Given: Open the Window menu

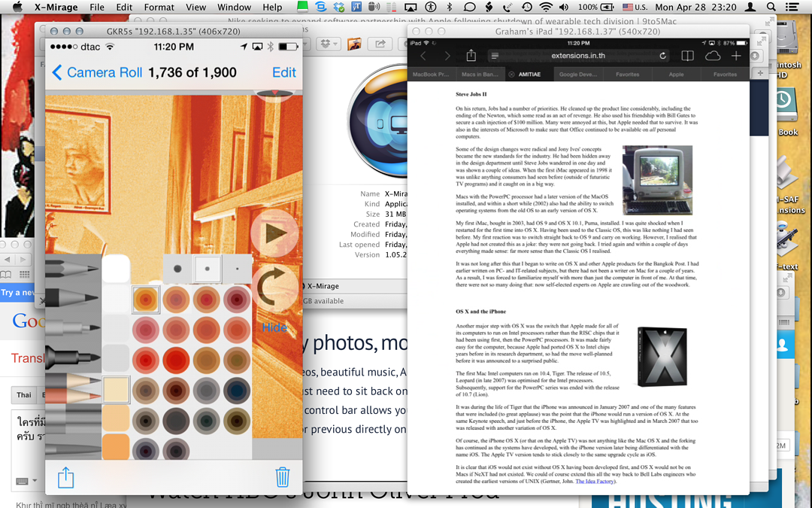Looking at the screenshot, I should tap(234, 8).
